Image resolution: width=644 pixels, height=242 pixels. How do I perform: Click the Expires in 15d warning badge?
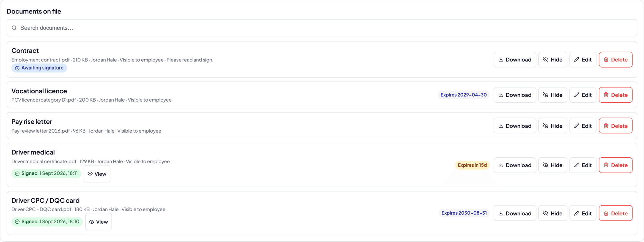pyautogui.click(x=472, y=165)
